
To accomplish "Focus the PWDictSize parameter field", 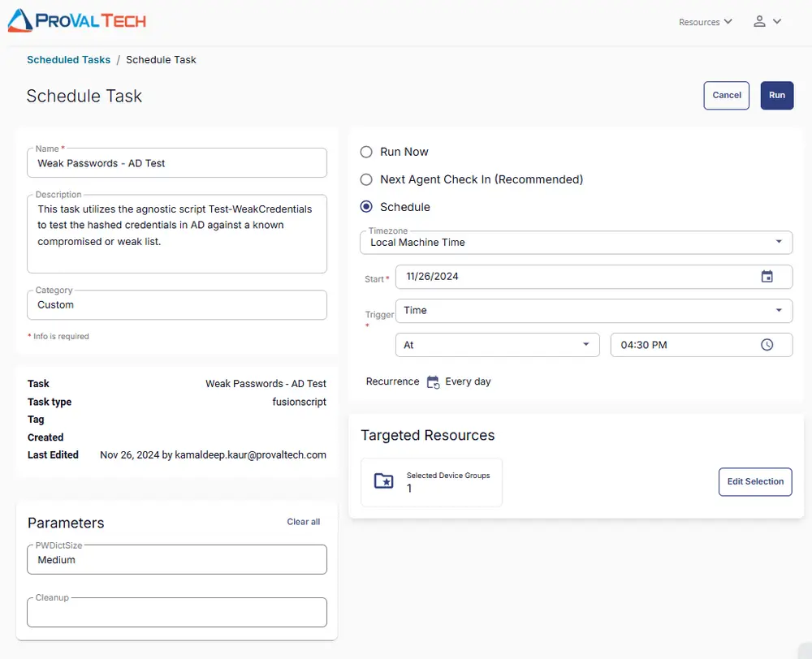I will (x=176, y=560).
